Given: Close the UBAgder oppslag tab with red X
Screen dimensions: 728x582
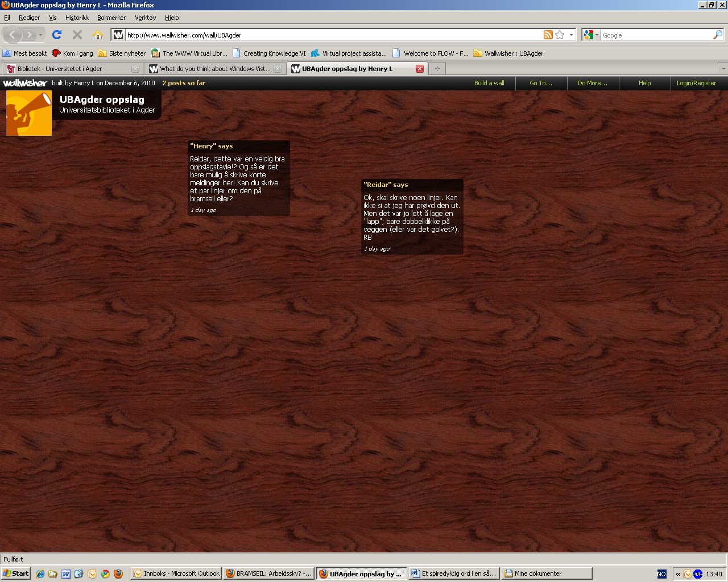Looking at the screenshot, I should pyautogui.click(x=420, y=69).
